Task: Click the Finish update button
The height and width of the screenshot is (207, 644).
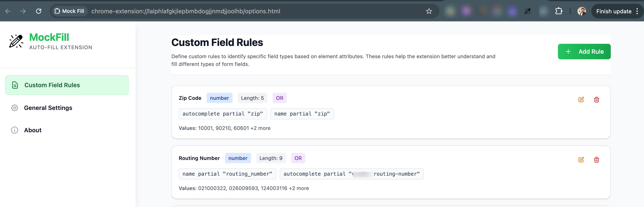Action: (x=614, y=11)
